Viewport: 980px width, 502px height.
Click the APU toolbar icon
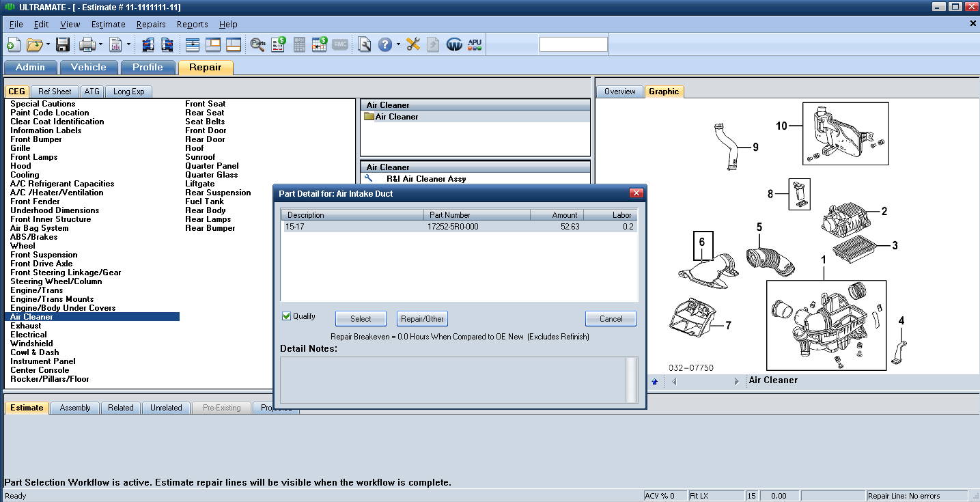[475, 45]
